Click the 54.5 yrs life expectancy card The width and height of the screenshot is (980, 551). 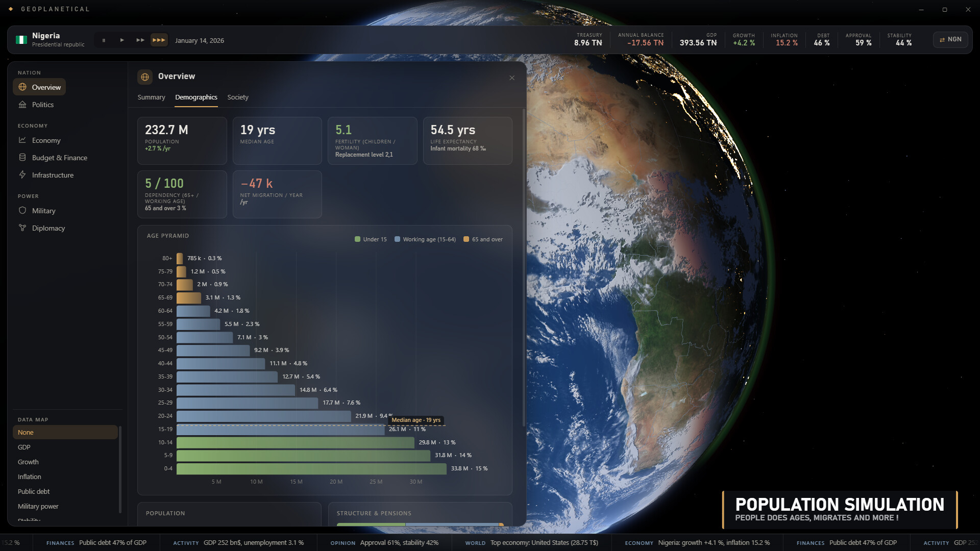(x=468, y=141)
